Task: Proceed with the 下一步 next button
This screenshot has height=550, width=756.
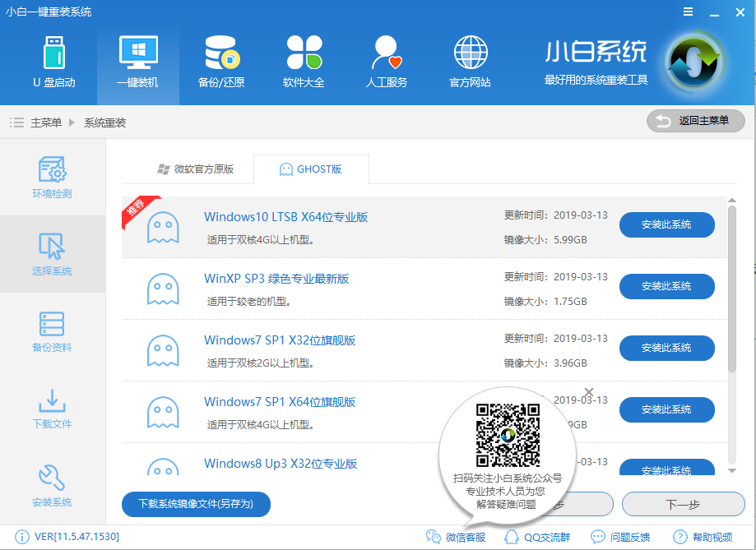Action: [683, 504]
